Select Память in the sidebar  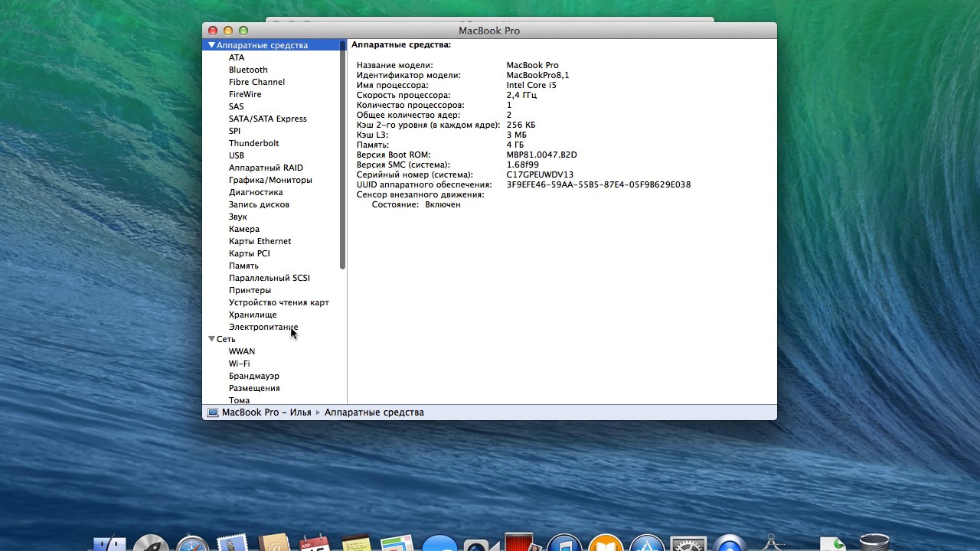[243, 266]
